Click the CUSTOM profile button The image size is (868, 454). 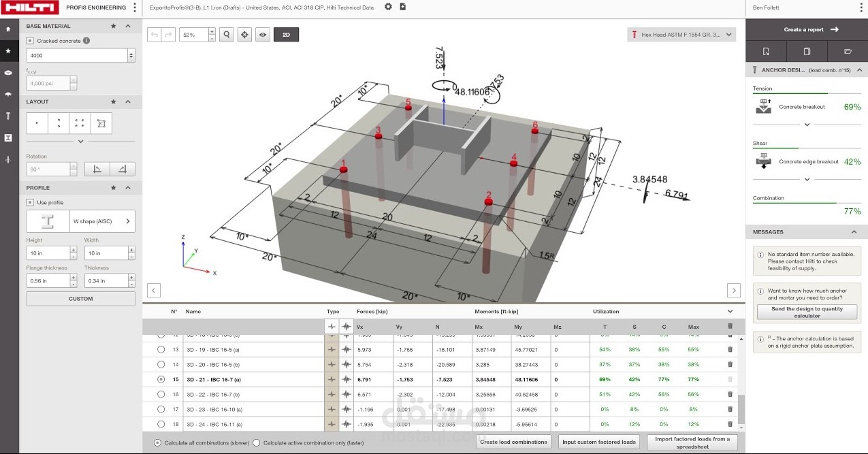click(x=80, y=299)
